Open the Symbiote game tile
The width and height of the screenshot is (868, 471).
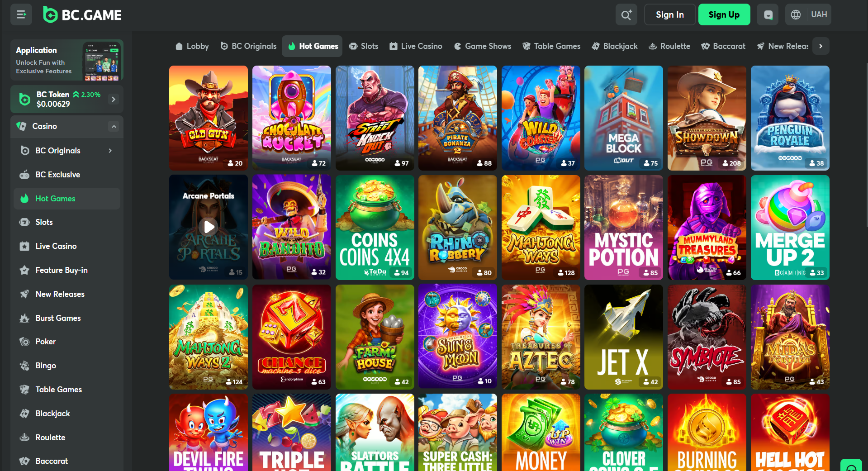tap(707, 337)
